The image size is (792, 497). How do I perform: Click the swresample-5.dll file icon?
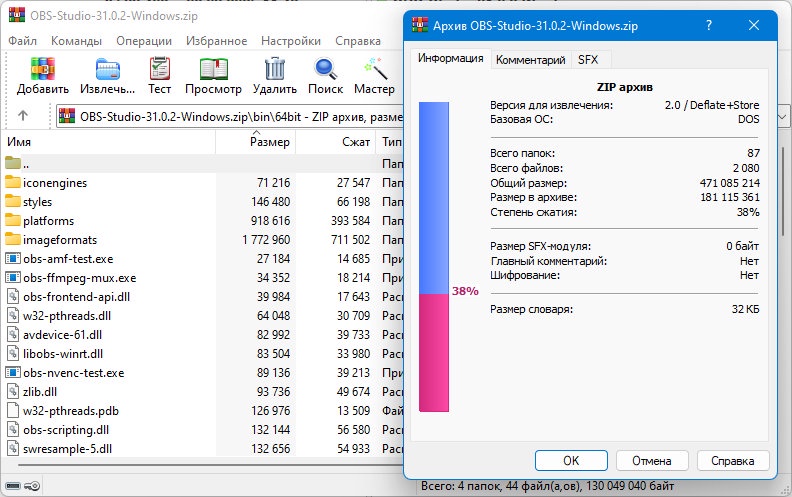tap(13, 449)
